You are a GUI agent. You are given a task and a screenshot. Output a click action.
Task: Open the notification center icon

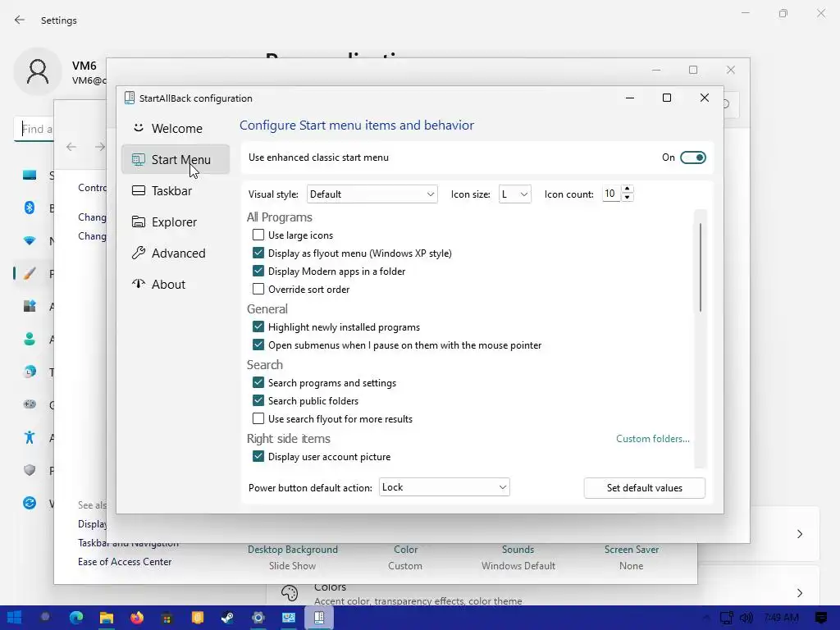point(820,618)
